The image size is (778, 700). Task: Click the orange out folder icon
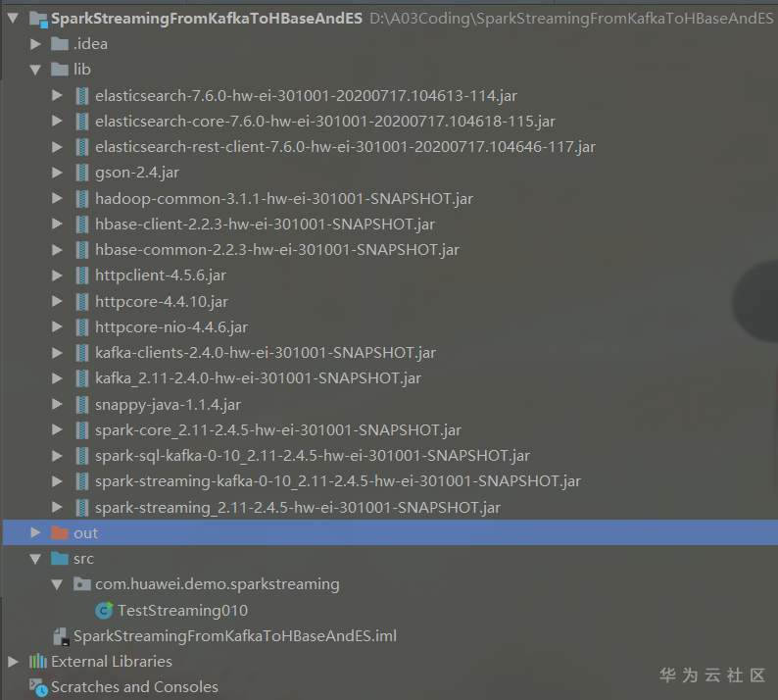pyautogui.click(x=60, y=533)
